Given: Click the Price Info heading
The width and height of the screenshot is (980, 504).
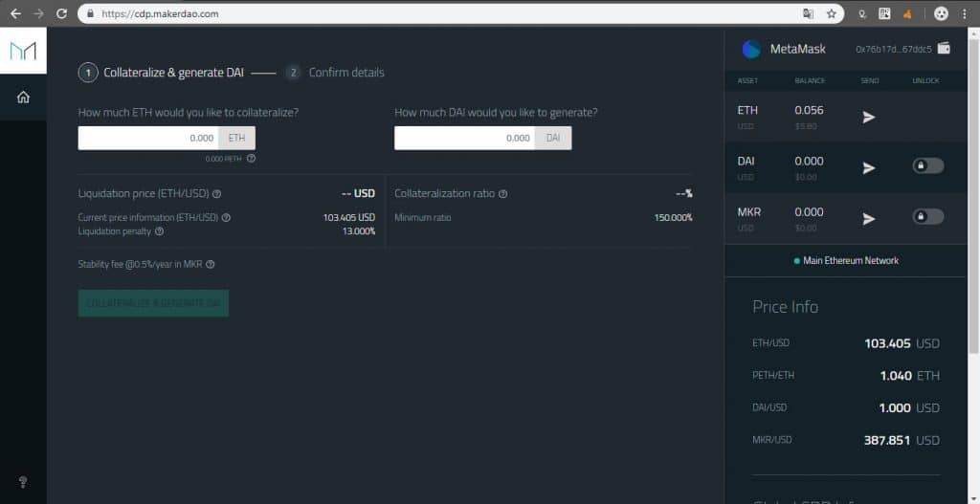Looking at the screenshot, I should (785, 307).
